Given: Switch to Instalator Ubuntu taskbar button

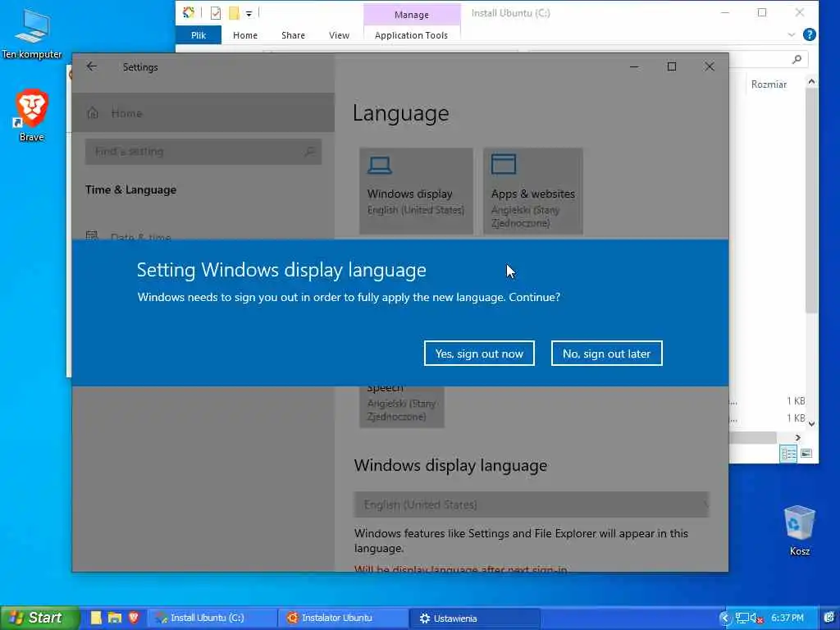Looking at the screenshot, I should tap(343, 618).
